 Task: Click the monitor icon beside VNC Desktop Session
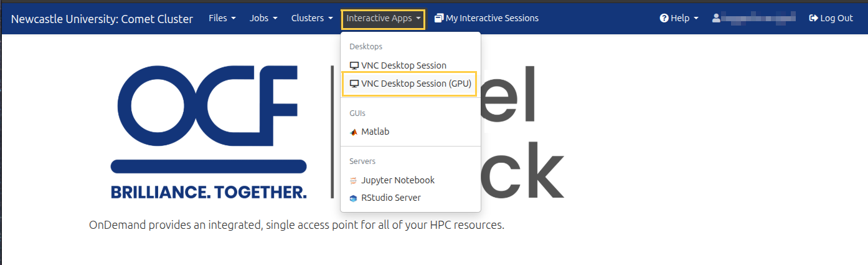pos(354,65)
